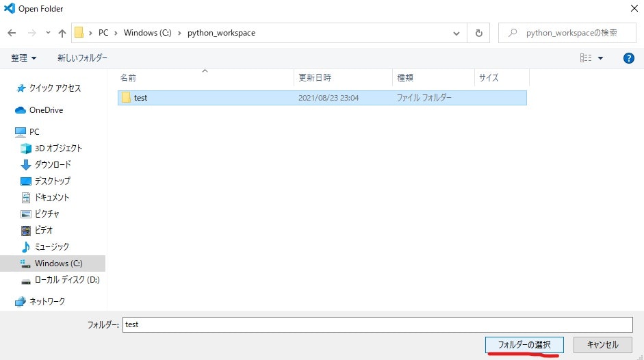Viewport: 644px width, 360px height.
Task: Open the view options dropdown arrow
Action: [x=600, y=58]
